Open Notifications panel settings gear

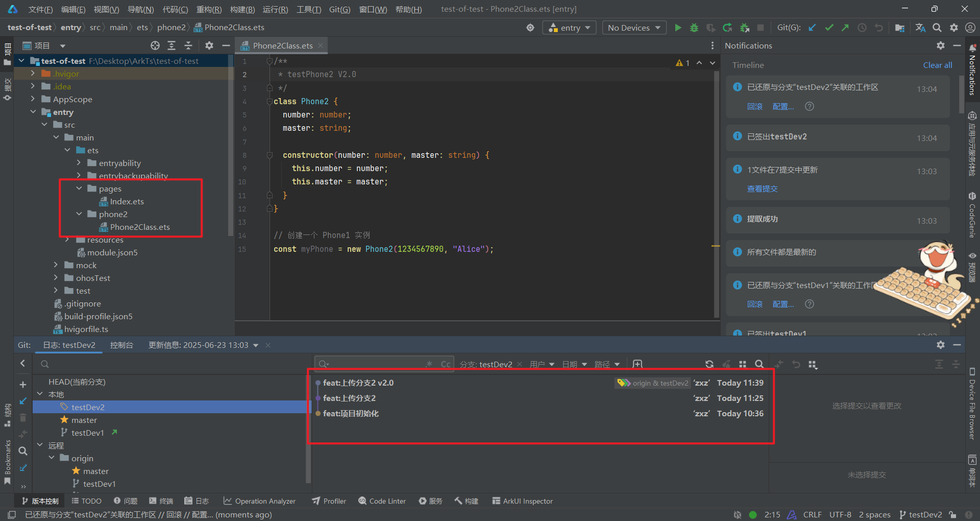click(941, 45)
